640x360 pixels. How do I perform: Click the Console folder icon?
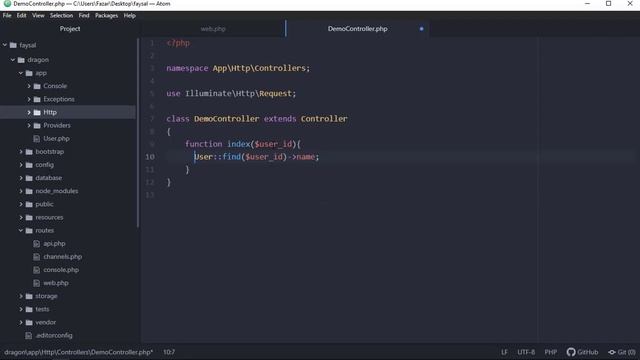(x=37, y=86)
